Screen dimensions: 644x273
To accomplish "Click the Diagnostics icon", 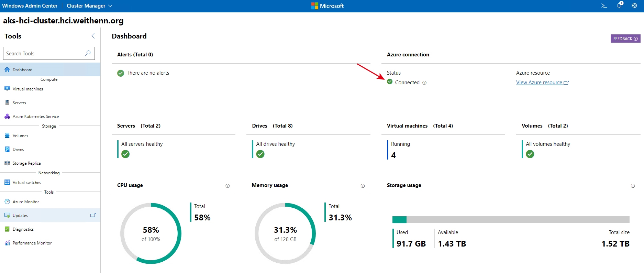I will click(x=7, y=229).
